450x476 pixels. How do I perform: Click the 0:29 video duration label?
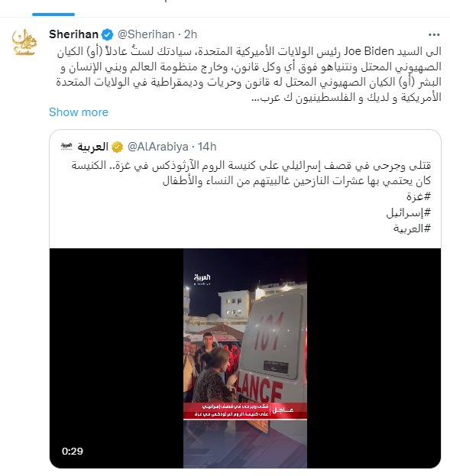click(x=73, y=451)
